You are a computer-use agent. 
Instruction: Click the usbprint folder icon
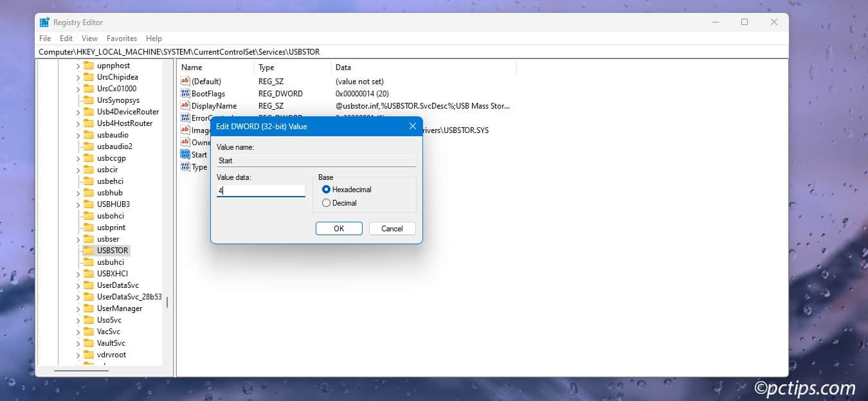[89, 227]
